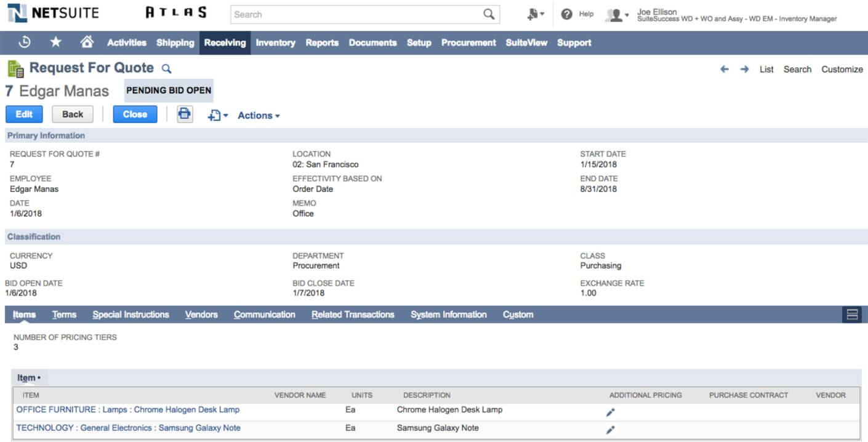868x442 pixels.
Task: Switch to the Terms subtab
Action: pyautogui.click(x=64, y=315)
